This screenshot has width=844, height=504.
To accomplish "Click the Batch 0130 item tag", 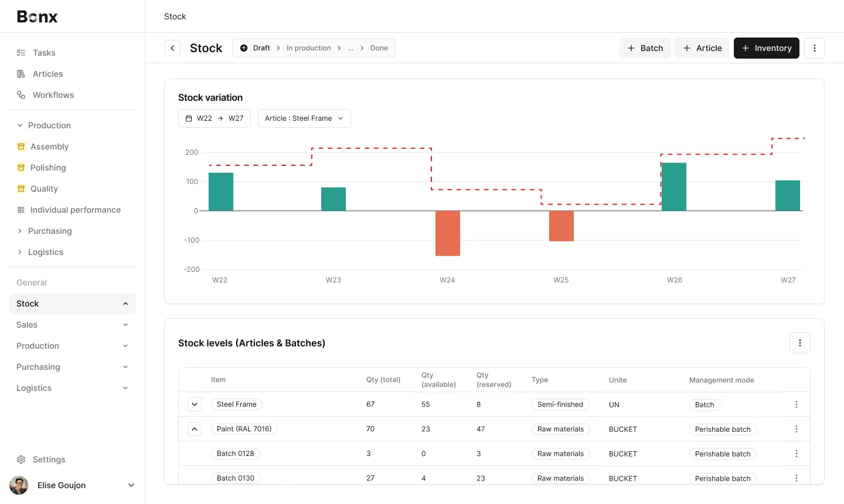I will pos(236,478).
